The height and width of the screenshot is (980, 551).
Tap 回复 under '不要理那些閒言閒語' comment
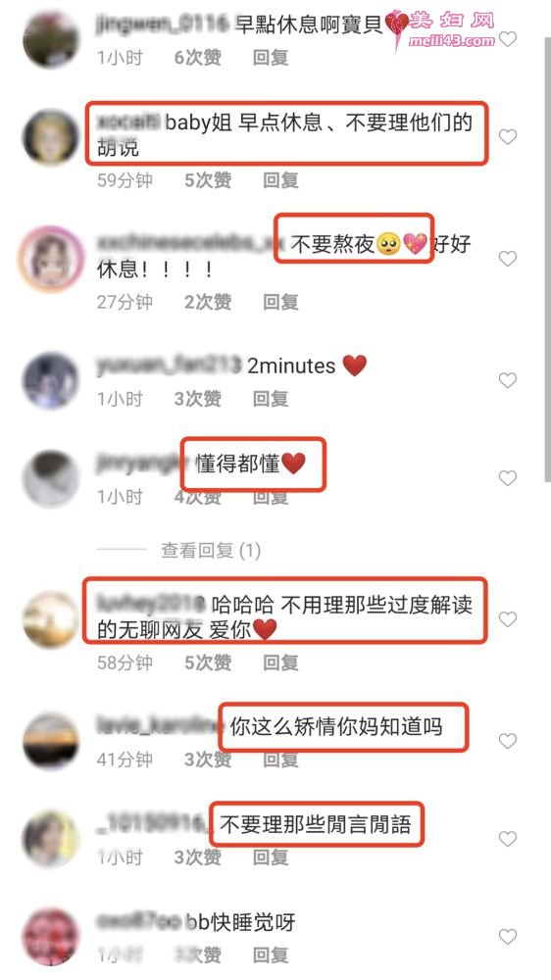(x=271, y=857)
